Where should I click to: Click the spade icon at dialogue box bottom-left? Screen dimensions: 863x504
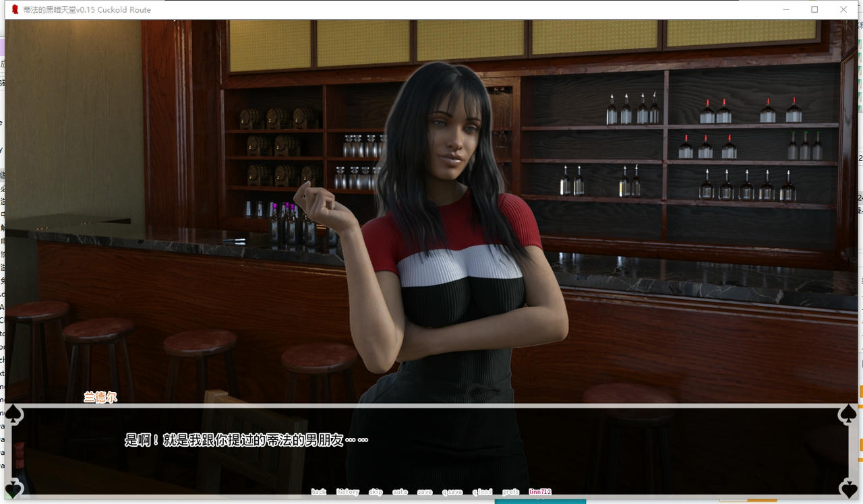(x=13, y=489)
